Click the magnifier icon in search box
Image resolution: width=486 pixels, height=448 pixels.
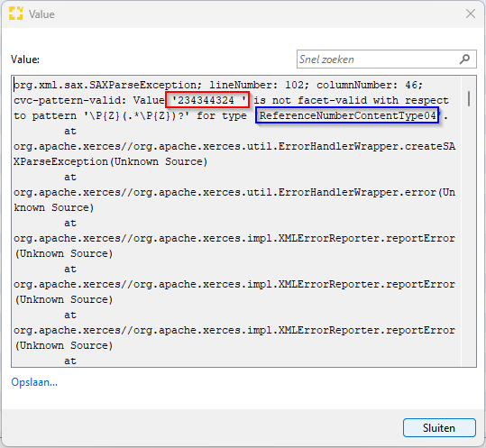[x=464, y=59]
